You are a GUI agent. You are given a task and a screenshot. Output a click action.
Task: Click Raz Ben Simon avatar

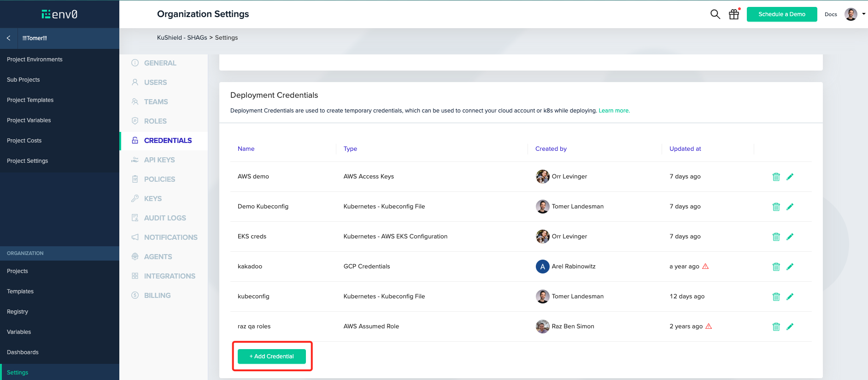click(x=543, y=327)
